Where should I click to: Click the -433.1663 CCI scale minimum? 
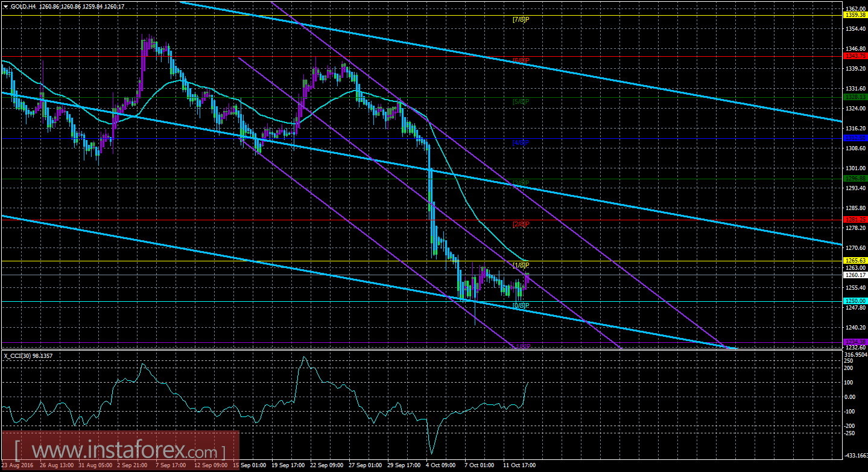(855, 455)
